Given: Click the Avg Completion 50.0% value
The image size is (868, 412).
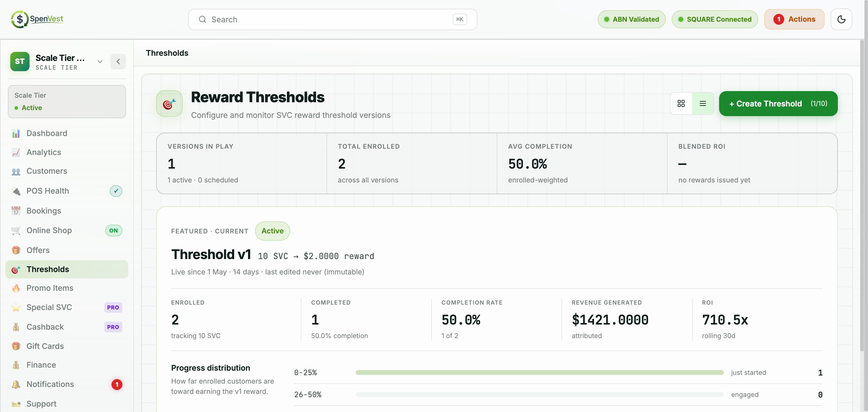Looking at the screenshot, I should [x=527, y=164].
